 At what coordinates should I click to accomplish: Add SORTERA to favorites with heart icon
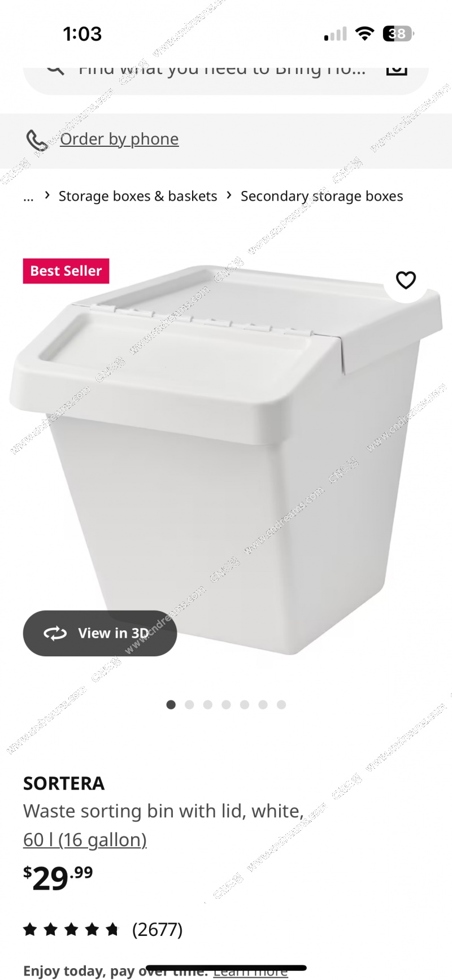[406, 280]
